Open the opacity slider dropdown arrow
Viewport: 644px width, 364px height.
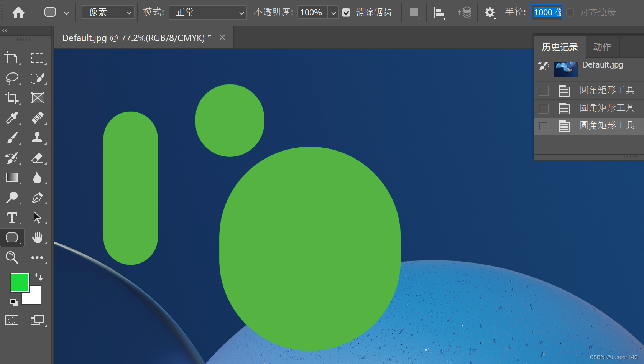(x=333, y=13)
